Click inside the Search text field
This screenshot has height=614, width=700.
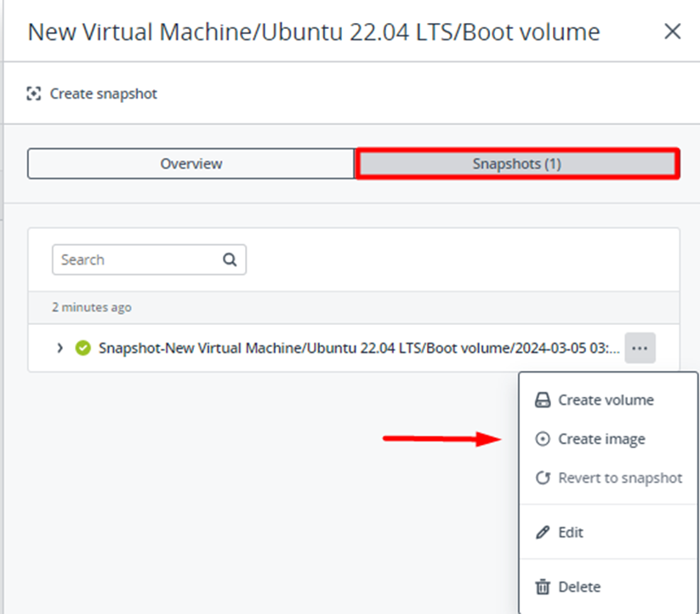pos(134,260)
